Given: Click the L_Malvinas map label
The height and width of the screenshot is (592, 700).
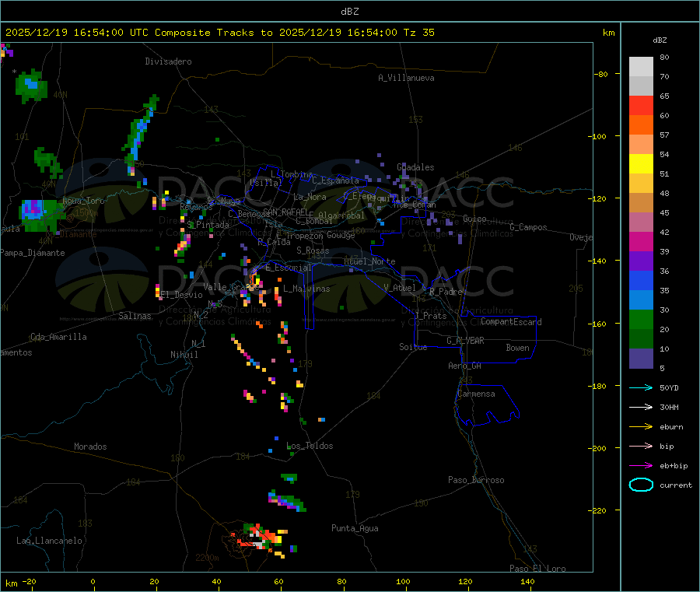Looking at the screenshot, I should click(x=306, y=289).
